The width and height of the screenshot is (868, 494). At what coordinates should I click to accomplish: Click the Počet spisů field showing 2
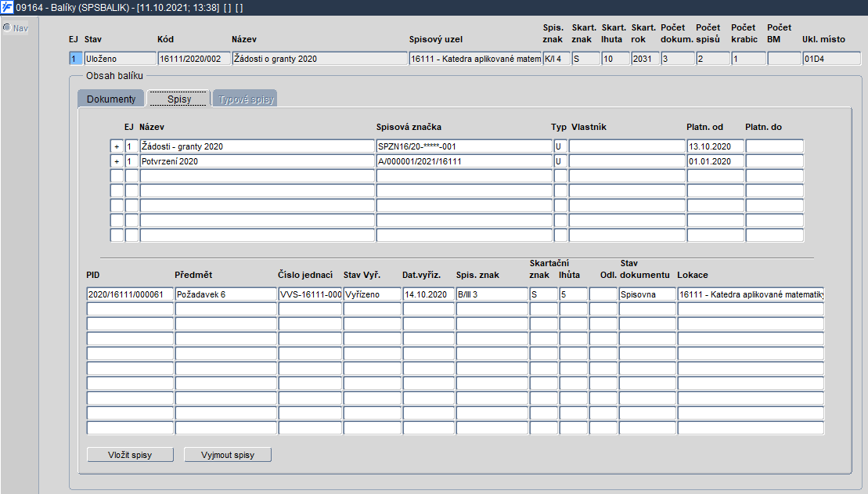tap(713, 59)
